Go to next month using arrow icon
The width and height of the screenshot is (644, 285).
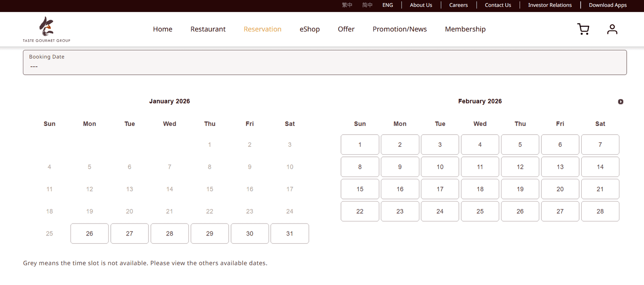[620, 102]
